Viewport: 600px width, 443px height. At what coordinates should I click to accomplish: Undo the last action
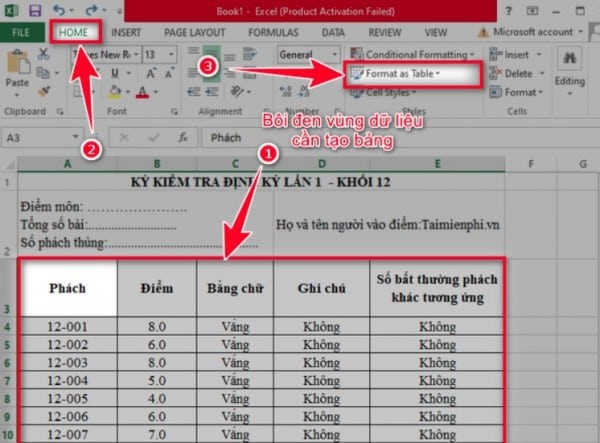59,10
